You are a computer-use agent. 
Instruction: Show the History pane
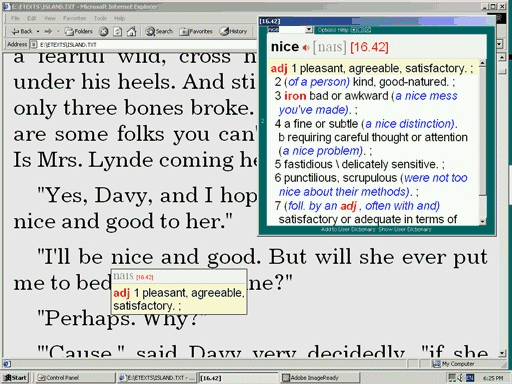tap(234, 31)
